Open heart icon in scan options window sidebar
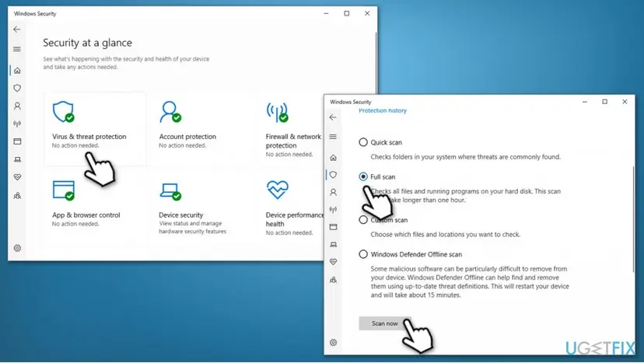The height and width of the screenshot is (363, 644). 333,262
